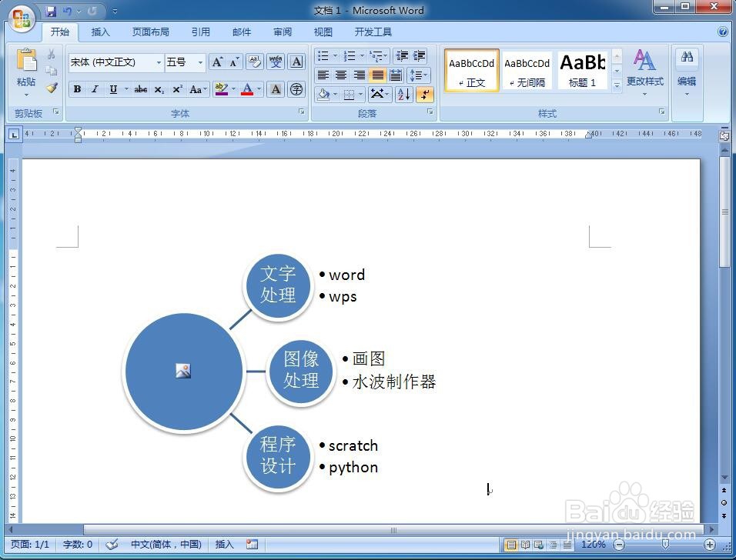Undo the last action
The width and height of the screenshot is (736, 560).
coord(68,11)
